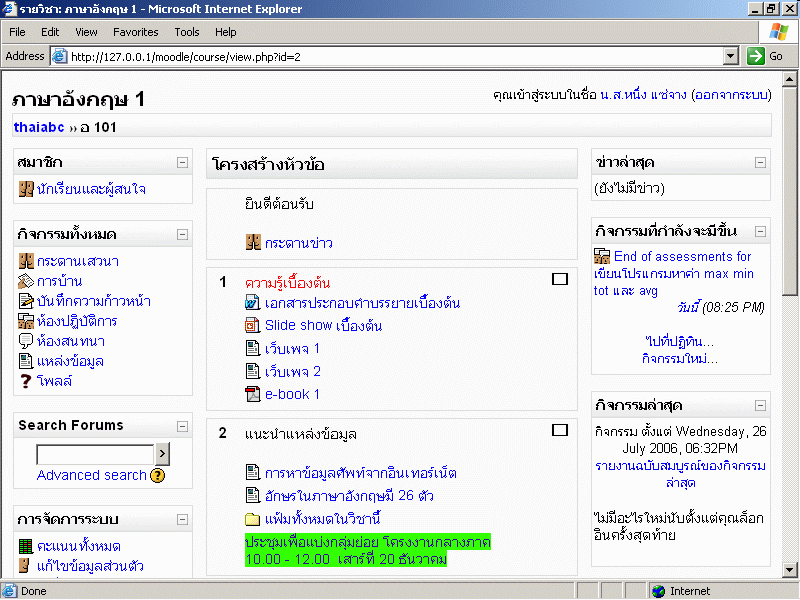Click the Word document icon for เอกสารประกอบคำบรรยายเบื้องต้น
This screenshot has width=800, height=600.
click(x=253, y=302)
